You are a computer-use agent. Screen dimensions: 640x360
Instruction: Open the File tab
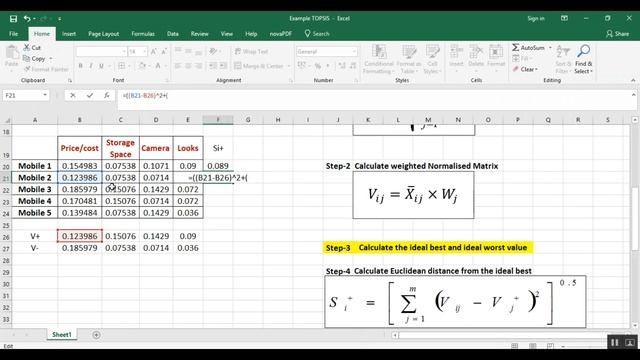(x=13, y=34)
